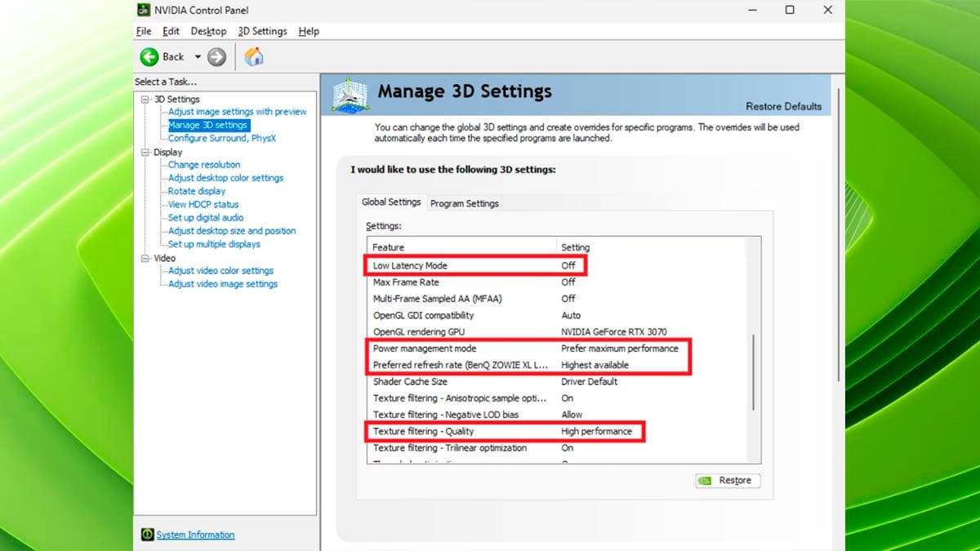
Task: Select Set up digital audio
Action: [x=206, y=218]
